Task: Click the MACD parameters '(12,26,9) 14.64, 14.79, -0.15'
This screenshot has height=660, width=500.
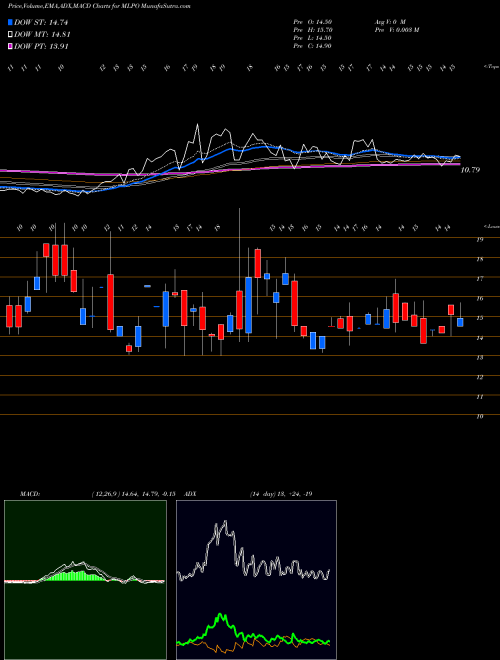Action: (x=136, y=494)
